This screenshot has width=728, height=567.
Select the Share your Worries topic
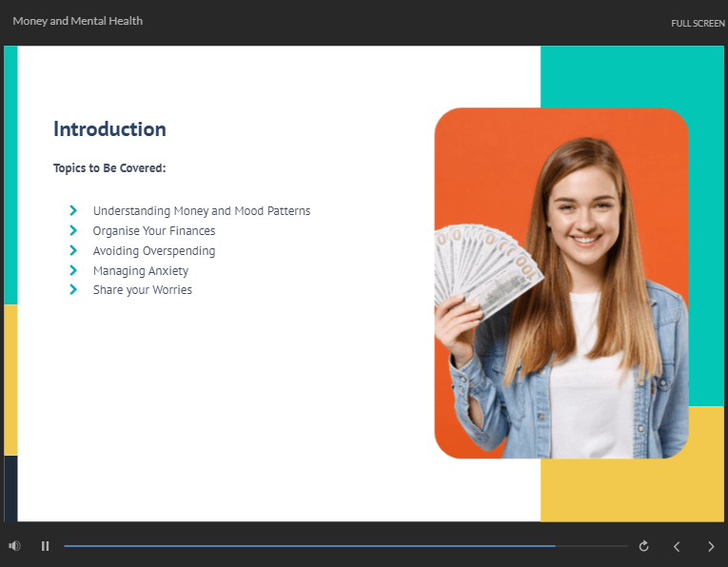coord(143,290)
